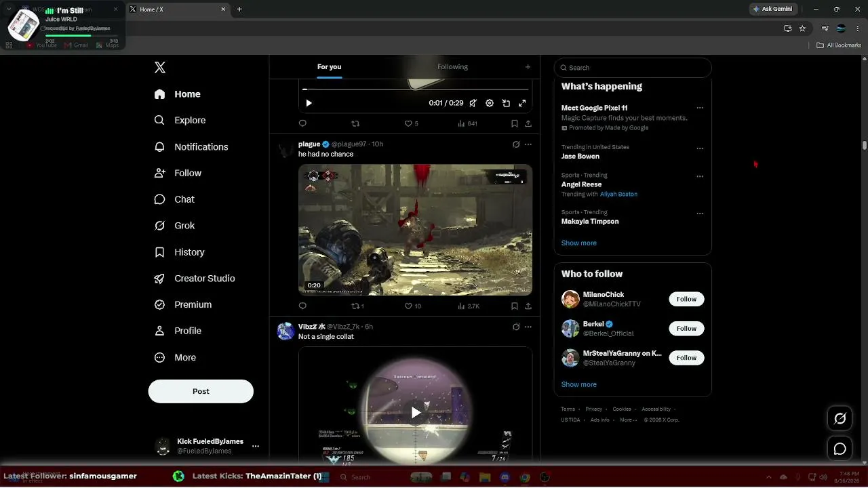Viewport: 868px width, 488px height.
Task: Share plague's post
Action: [x=528, y=306]
